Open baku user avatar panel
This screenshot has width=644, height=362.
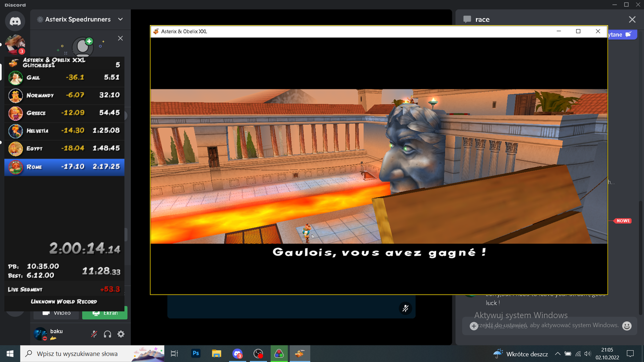pyautogui.click(x=41, y=334)
